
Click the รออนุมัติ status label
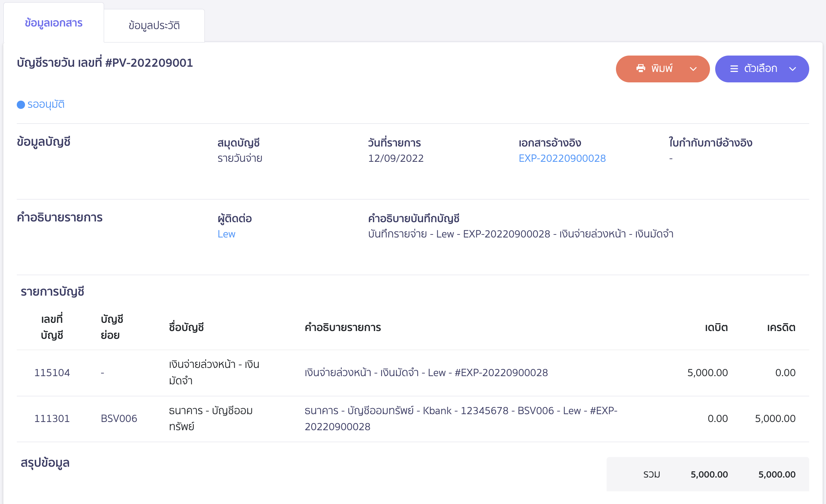(x=46, y=104)
